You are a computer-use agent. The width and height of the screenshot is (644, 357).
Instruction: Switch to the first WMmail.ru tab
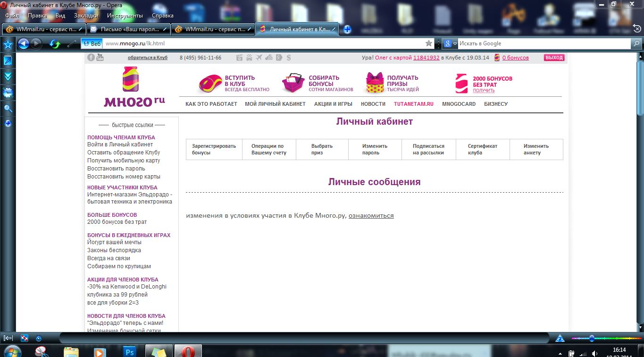44,29
